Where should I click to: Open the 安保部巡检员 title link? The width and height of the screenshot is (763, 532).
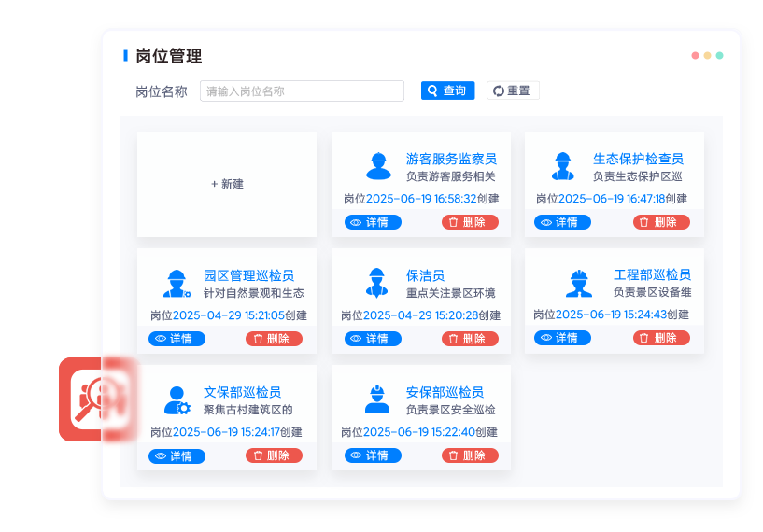pyautogui.click(x=445, y=393)
